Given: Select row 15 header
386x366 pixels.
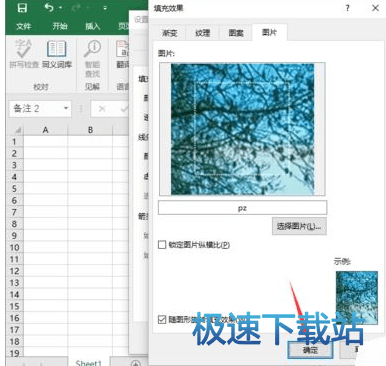Looking at the screenshot, I should click(14, 306).
